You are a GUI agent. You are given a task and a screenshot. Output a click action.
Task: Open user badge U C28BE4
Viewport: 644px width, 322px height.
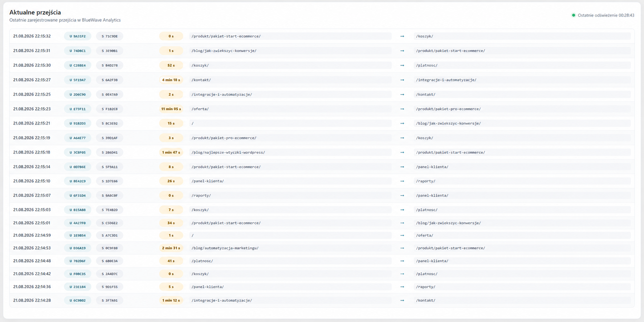[x=78, y=65]
